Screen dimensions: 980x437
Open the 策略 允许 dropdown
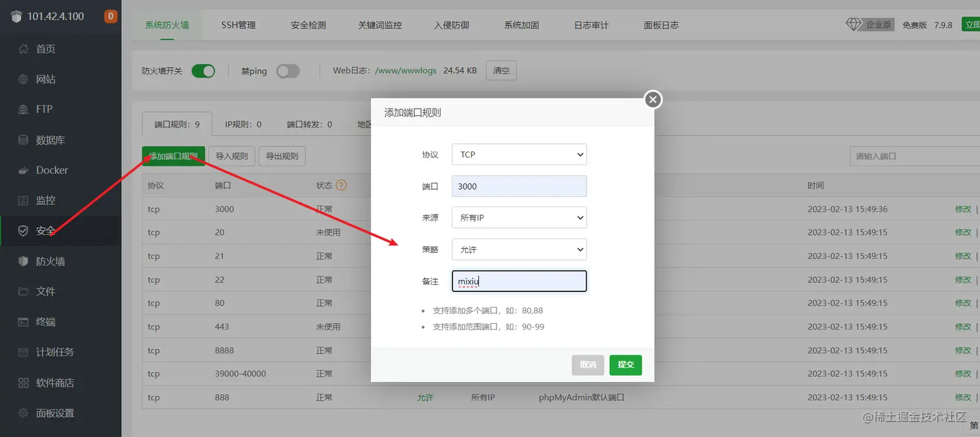(519, 249)
